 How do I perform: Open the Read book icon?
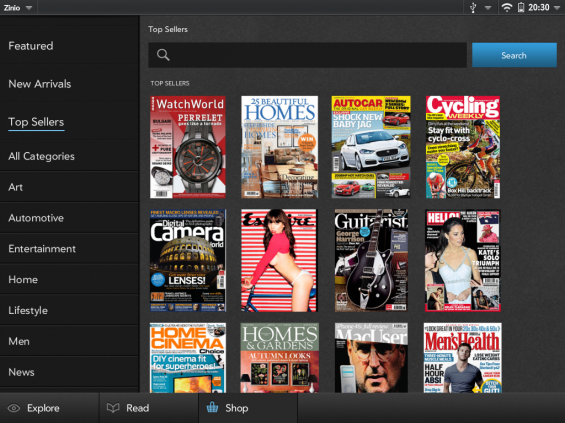113,408
